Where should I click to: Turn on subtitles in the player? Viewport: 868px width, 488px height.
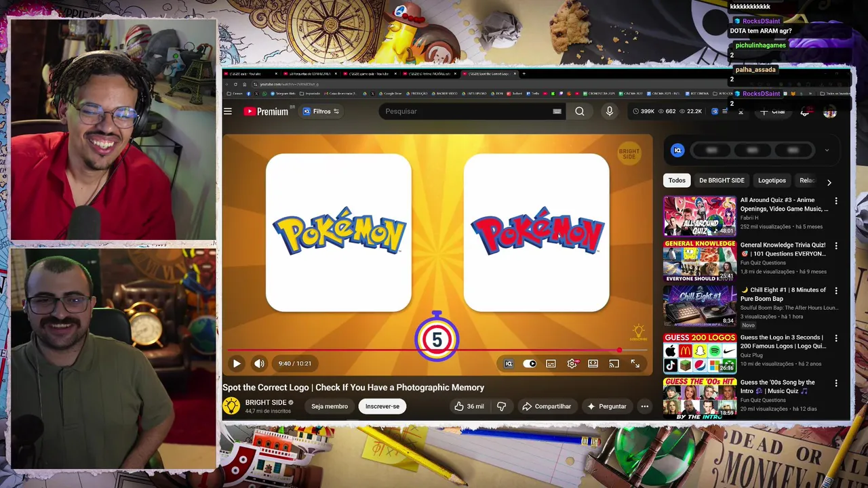551,364
